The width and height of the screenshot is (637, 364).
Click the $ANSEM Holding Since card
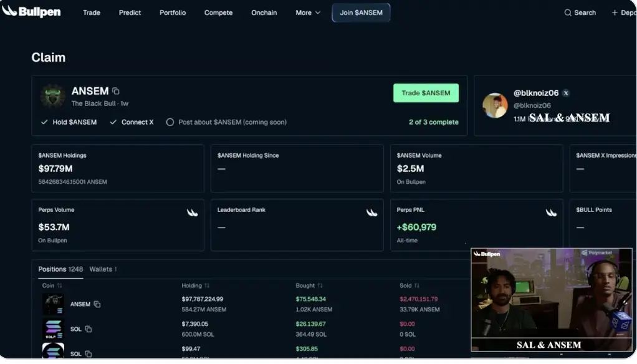297,168
